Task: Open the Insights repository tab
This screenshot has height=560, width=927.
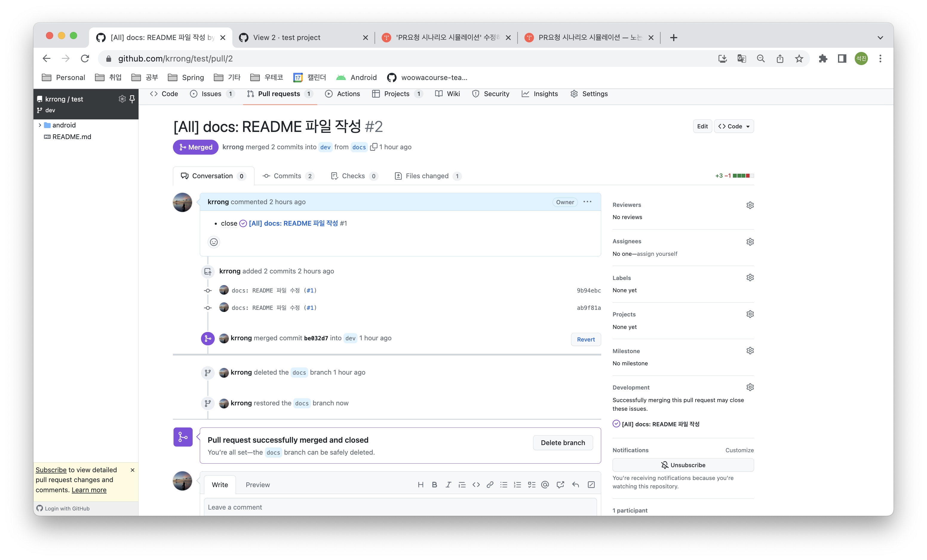Action: [x=539, y=94]
